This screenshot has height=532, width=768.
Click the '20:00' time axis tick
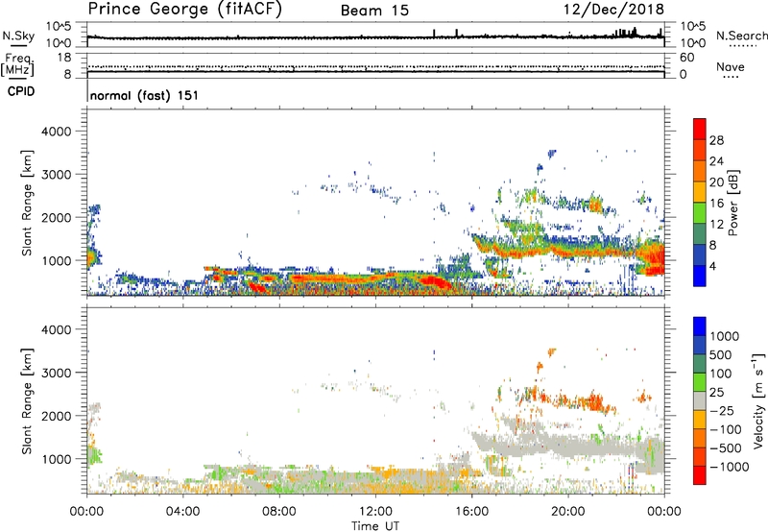[x=568, y=512]
